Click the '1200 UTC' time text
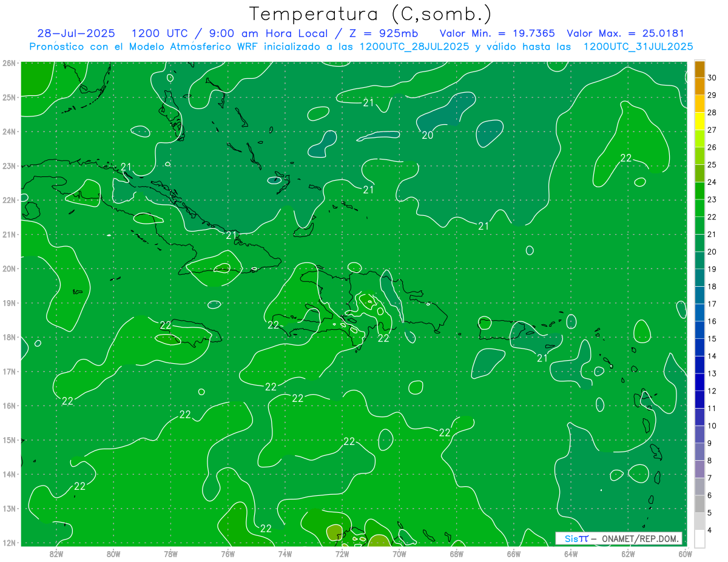This screenshot has width=728, height=562. tap(159, 33)
